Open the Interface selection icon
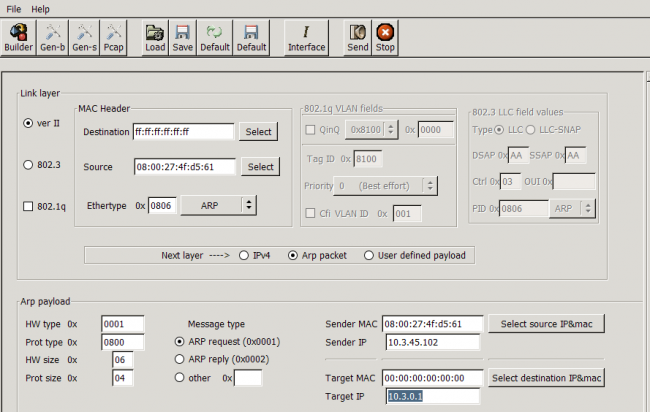The height and width of the screenshot is (412, 650). [x=306, y=38]
